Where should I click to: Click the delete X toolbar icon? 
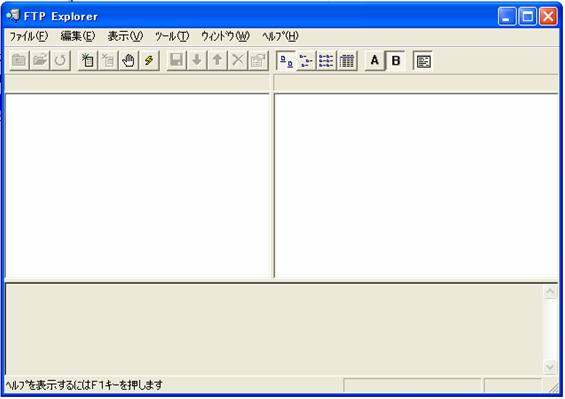pyautogui.click(x=238, y=61)
